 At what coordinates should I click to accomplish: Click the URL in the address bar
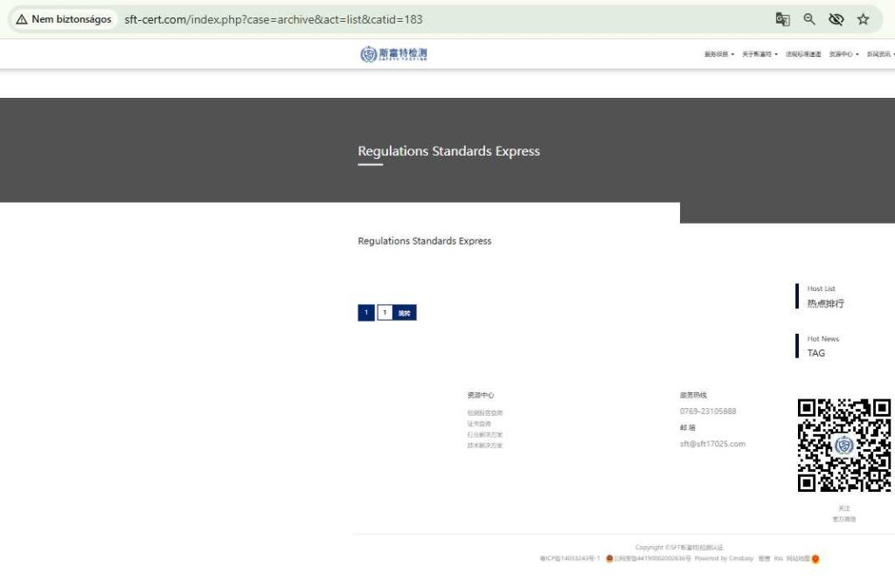point(274,19)
